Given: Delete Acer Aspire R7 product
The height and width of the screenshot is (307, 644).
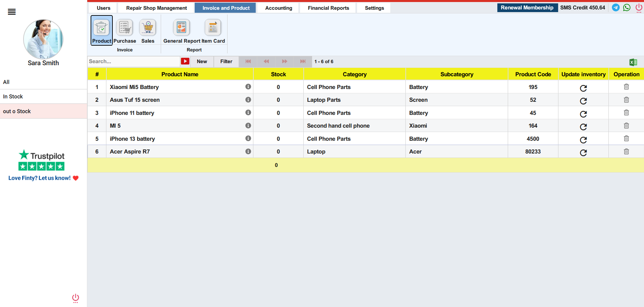Looking at the screenshot, I should click(626, 151).
